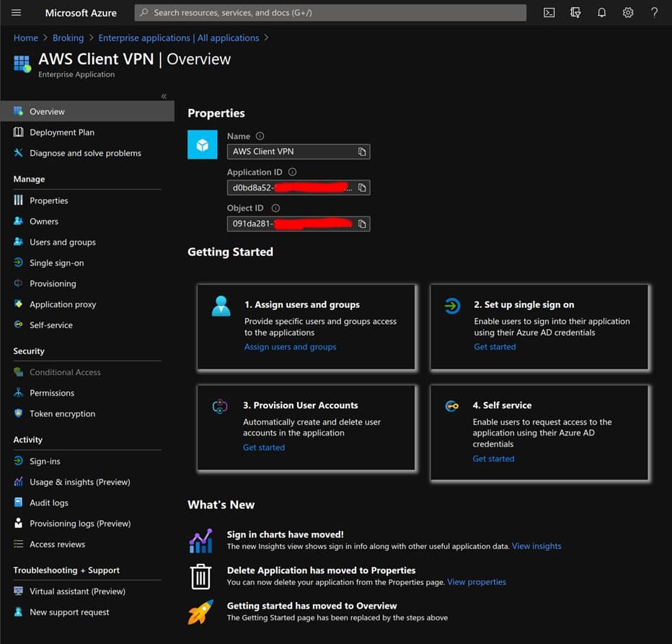Viewport: 672px width, 644px height.
Task: Click Assign users and groups link
Action: 290,347
